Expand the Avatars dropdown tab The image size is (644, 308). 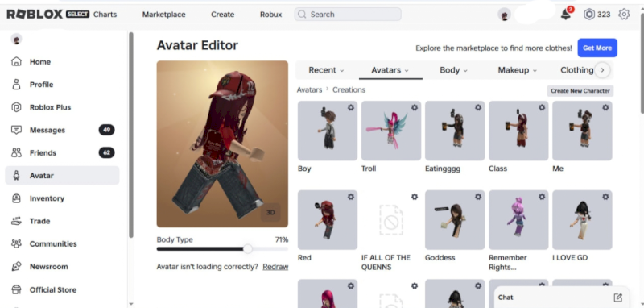pos(390,70)
